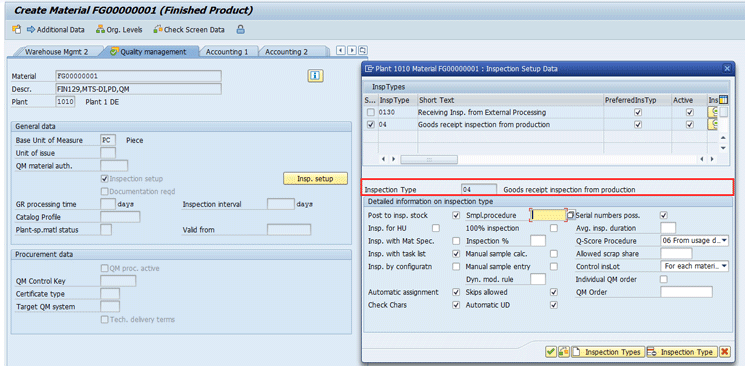Open the tab list icon beside tab arrows
745x366 pixels.
(363, 50)
